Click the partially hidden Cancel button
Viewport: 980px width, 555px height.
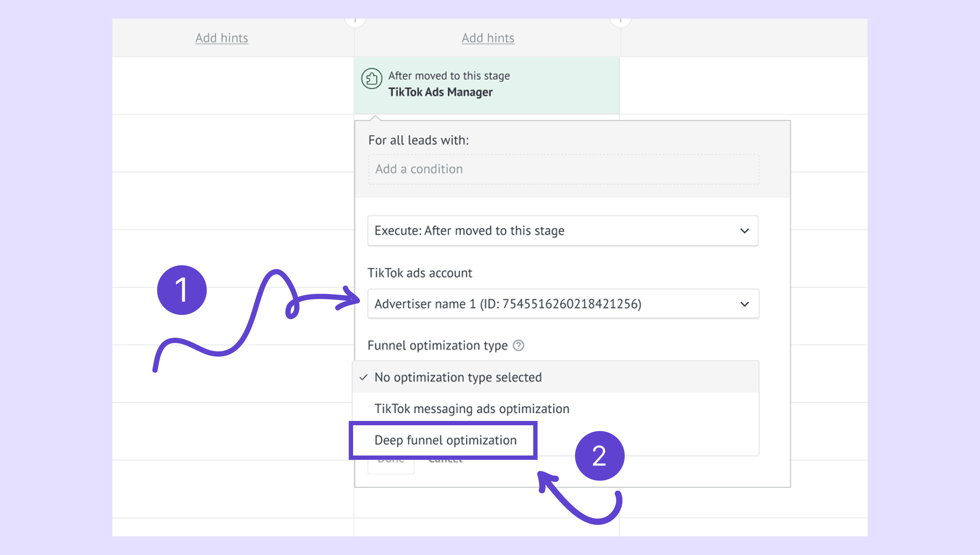[445, 462]
